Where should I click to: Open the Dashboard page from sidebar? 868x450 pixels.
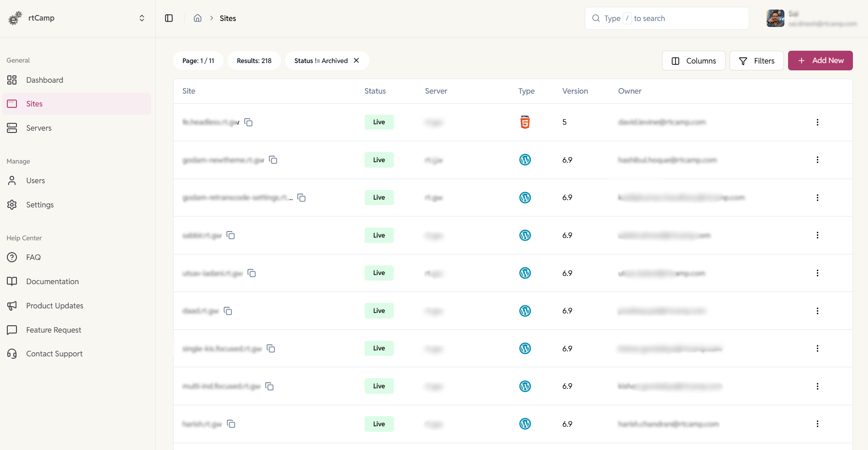[44, 80]
